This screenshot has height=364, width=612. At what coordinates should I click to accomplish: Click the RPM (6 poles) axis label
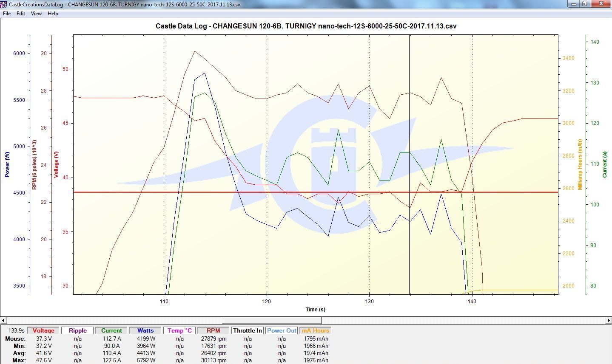[34, 165]
